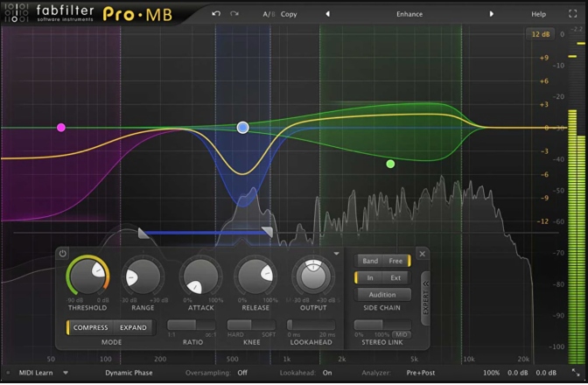Select Ext side chain source
588x385 pixels.
pyautogui.click(x=395, y=277)
